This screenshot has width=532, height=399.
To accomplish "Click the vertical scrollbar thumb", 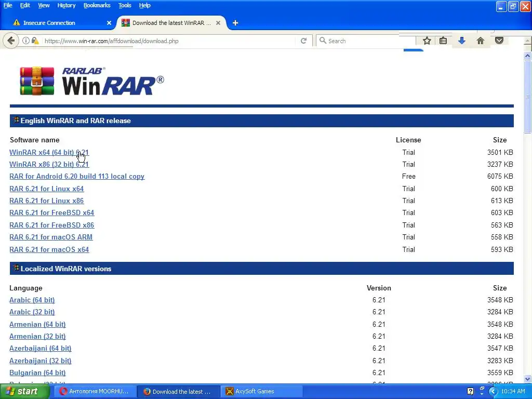I will [528, 97].
